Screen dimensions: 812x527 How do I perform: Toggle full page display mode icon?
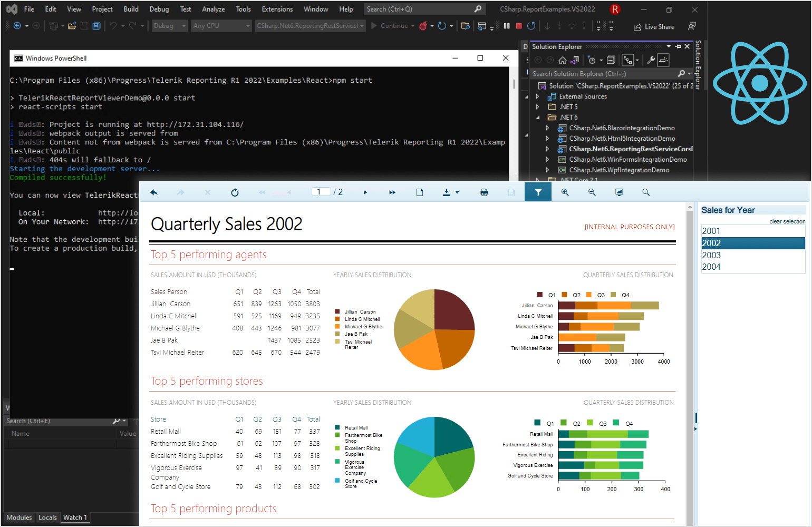click(x=619, y=192)
